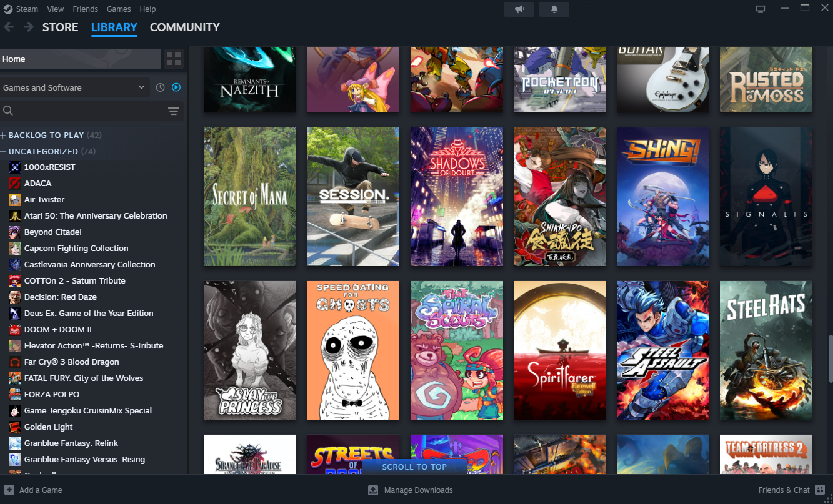Open the Steam menu
833x504 pixels.
(x=27, y=9)
